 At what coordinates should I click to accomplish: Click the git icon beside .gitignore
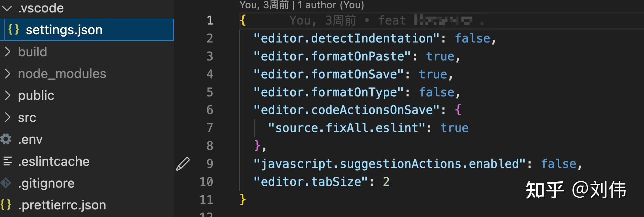6,183
